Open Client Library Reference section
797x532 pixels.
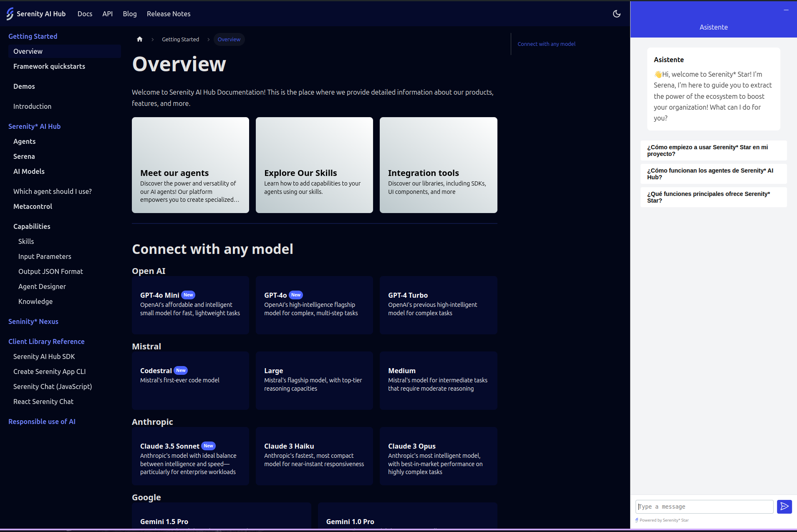point(46,341)
